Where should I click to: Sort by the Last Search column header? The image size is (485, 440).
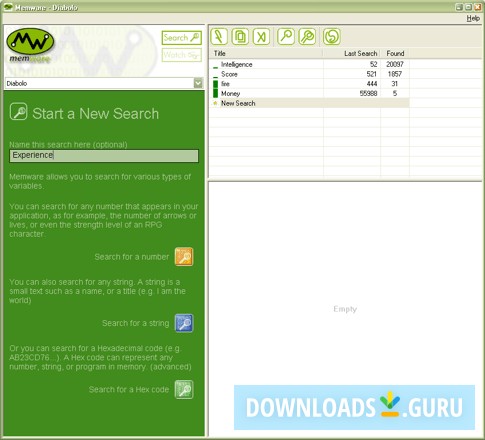click(352, 53)
